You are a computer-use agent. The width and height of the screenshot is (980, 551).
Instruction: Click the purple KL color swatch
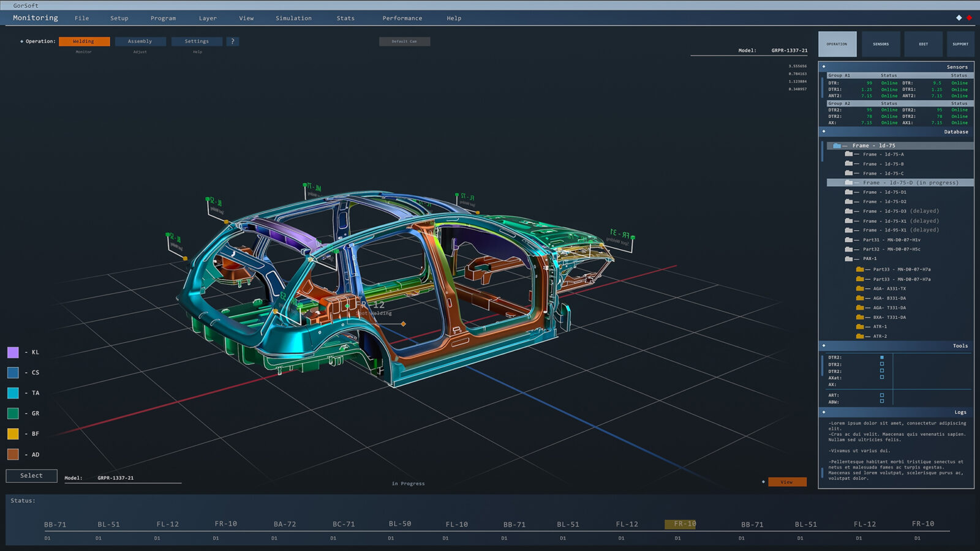(x=13, y=352)
